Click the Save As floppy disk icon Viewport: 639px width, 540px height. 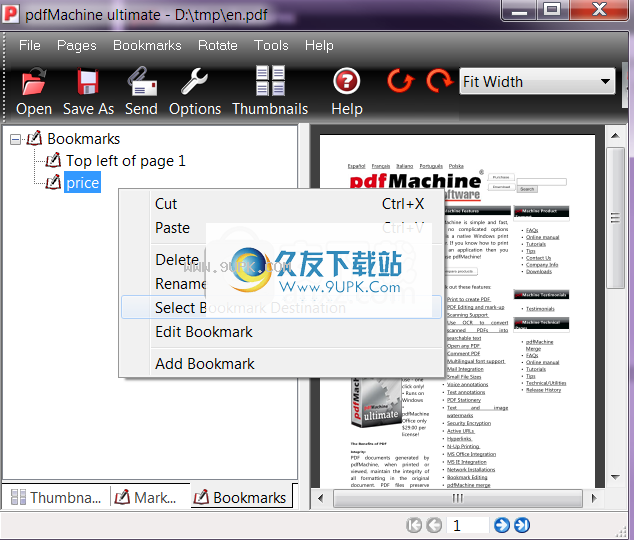tap(88, 82)
